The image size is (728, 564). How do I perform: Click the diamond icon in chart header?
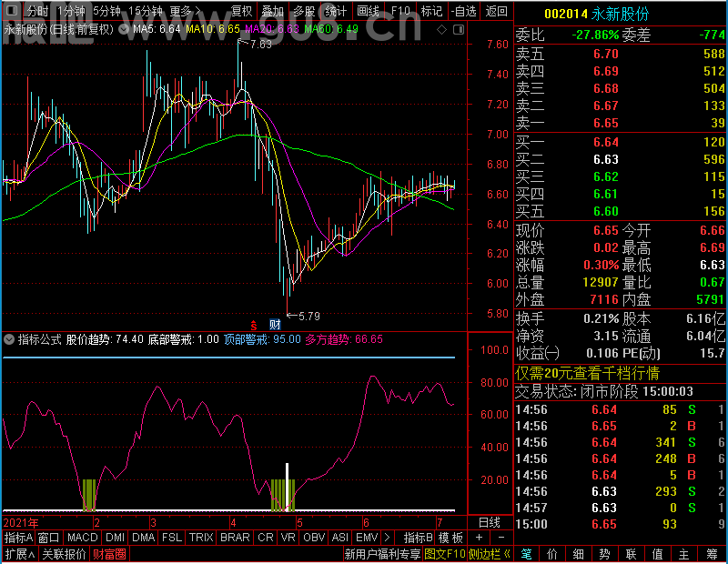[442, 30]
